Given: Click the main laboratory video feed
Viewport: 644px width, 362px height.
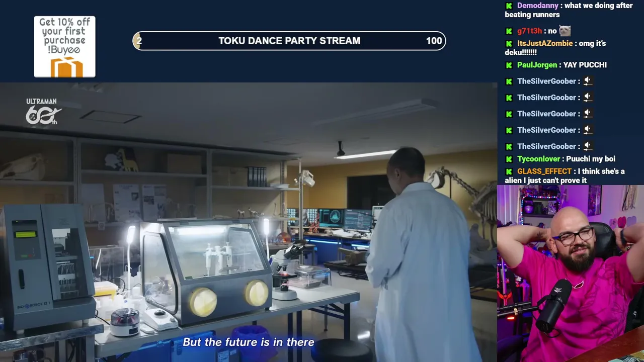Looking at the screenshot, I should click(x=249, y=222).
